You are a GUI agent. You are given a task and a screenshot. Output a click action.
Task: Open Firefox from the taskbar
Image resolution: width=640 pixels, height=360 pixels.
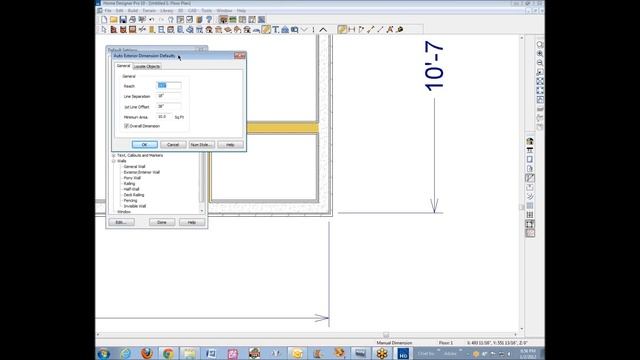click(x=147, y=353)
